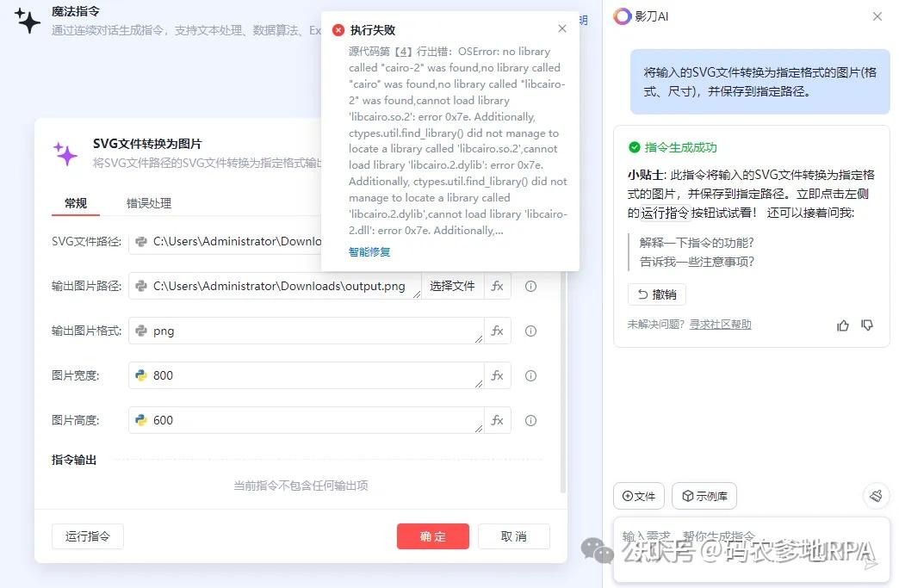Viewport: 899px width, 588px height.
Task: Select suggestion 解释一下指令的功能?
Action: (x=697, y=243)
